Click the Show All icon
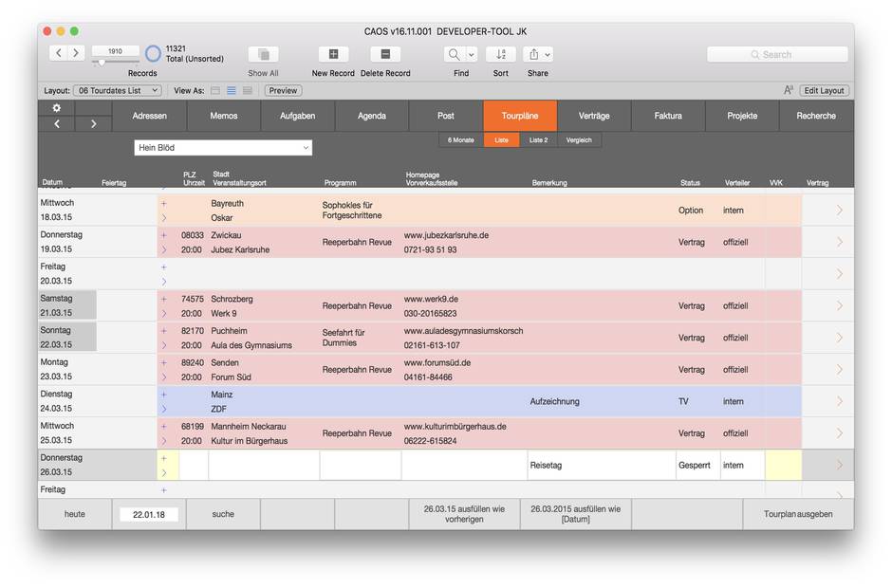892x588 pixels. pyautogui.click(x=264, y=54)
